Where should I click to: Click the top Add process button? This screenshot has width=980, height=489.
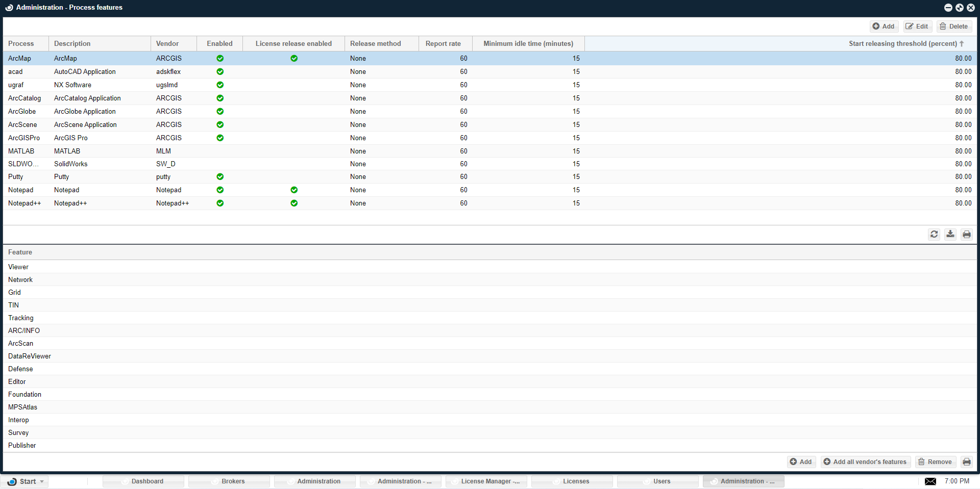pyautogui.click(x=884, y=27)
